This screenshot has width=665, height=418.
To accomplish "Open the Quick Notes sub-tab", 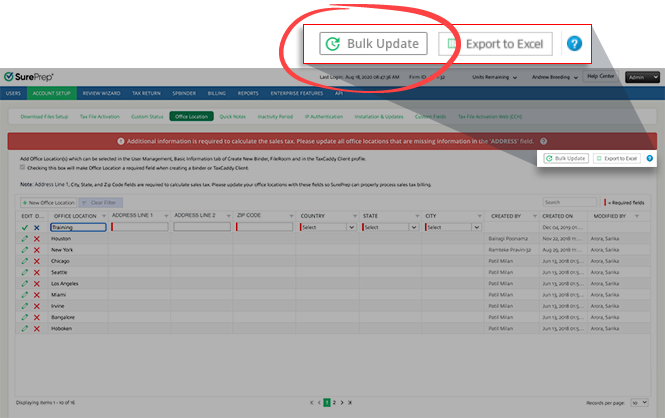I will click(x=233, y=116).
